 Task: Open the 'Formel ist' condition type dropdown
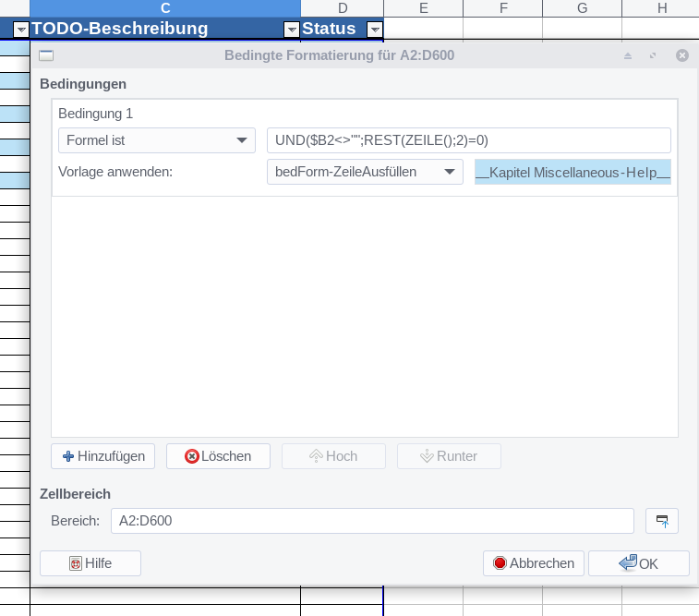point(156,140)
